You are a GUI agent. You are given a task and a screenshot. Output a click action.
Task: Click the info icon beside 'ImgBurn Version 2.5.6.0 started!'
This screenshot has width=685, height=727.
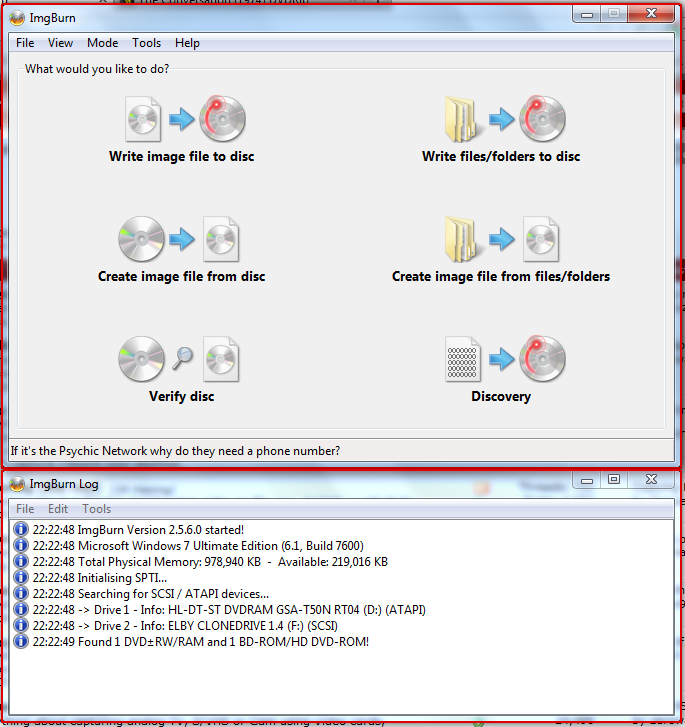tap(20, 529)
